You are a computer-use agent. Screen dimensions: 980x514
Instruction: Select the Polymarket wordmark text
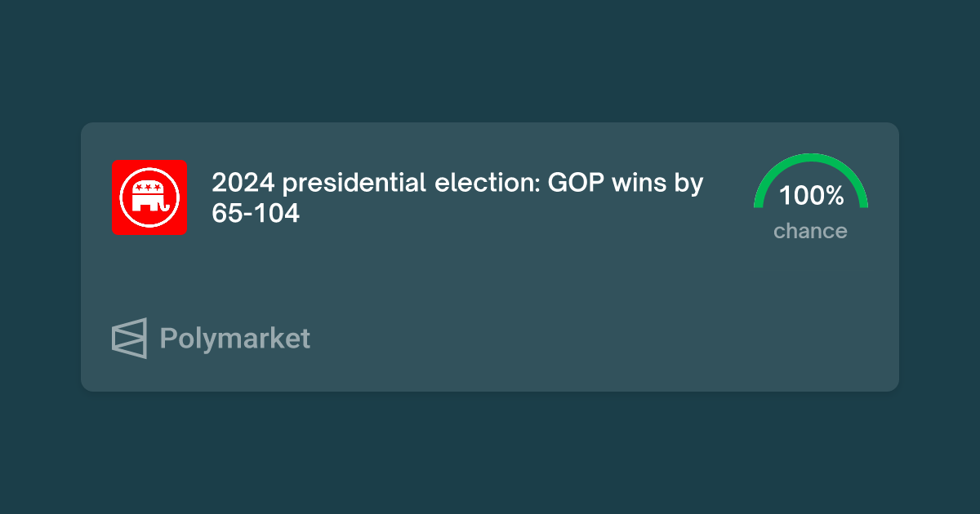235,339
